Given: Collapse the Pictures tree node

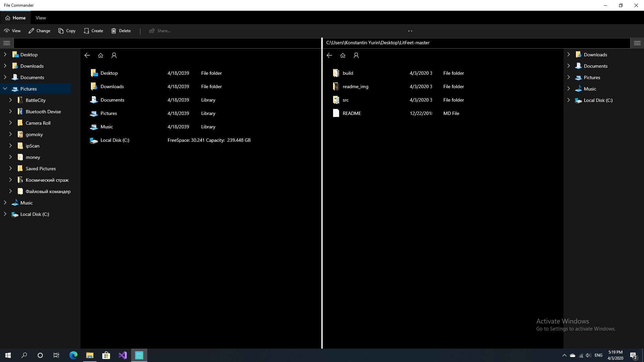Looking at the screenshot, I should (x=5, y=89).
